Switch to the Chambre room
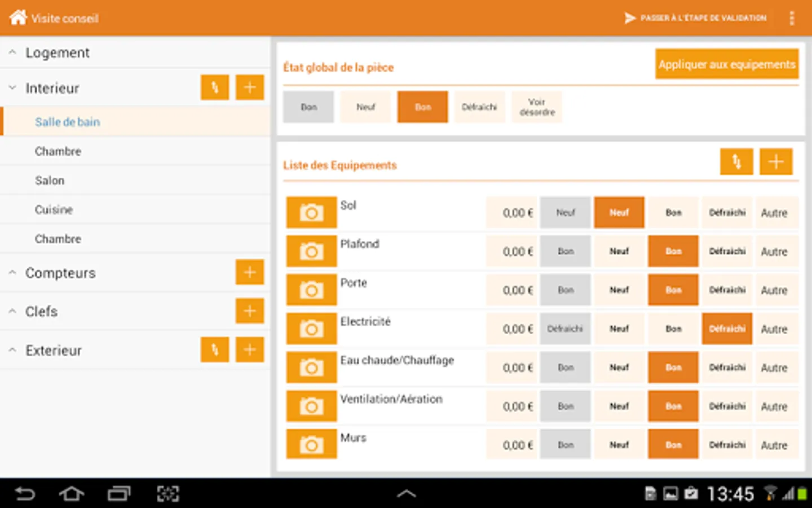The image size is (812, 508). (58, 151)
